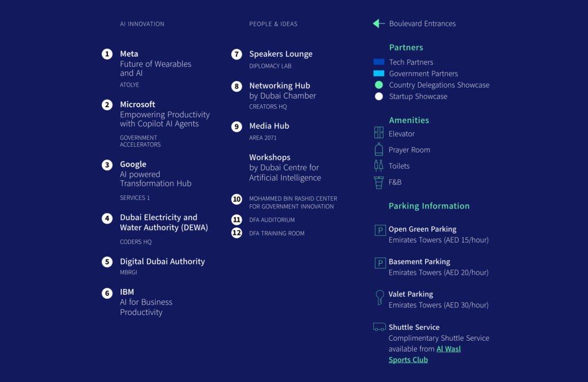The height and width of the screenshot is (382, 588).
Task: Click the Country Delegations Showcase green dot
Action: pos(379,85)
